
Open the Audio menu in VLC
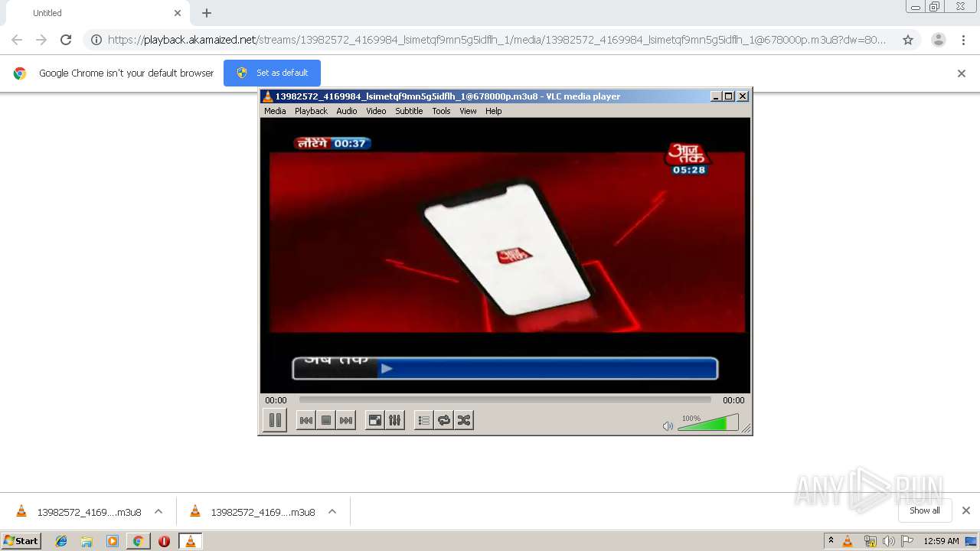(347, 111)
